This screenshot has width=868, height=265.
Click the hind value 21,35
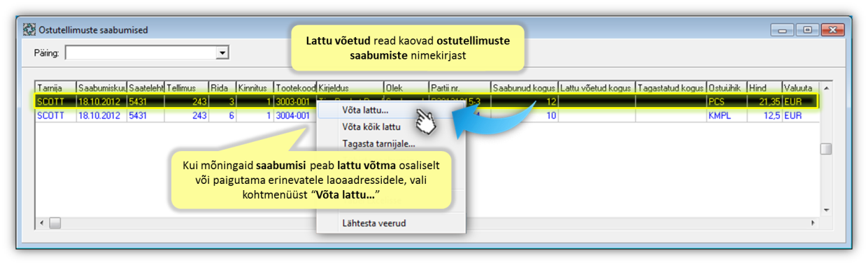(764, 101)
